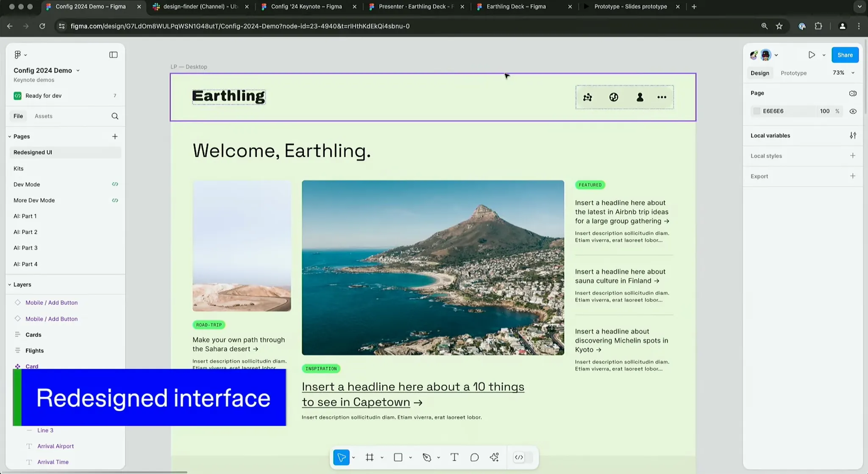The image size is (868, 474).
Task: Collapse the Pages section
Action: click(x=10, y=137)
